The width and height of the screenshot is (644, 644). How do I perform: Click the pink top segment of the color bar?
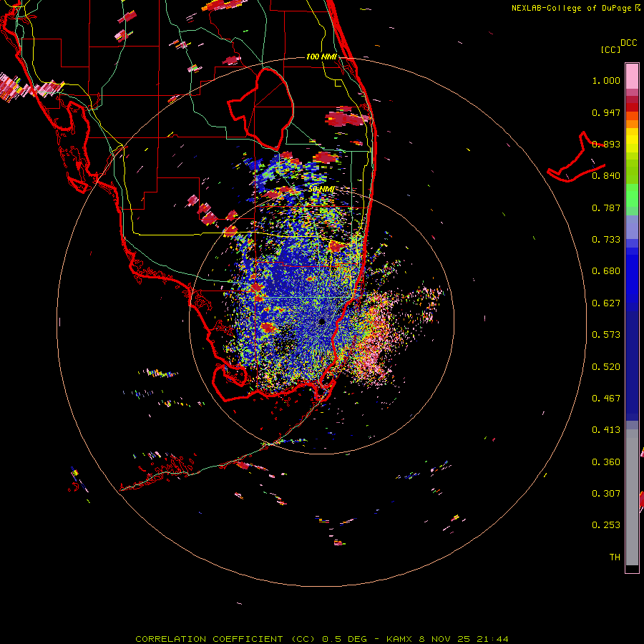coord(632,76)
